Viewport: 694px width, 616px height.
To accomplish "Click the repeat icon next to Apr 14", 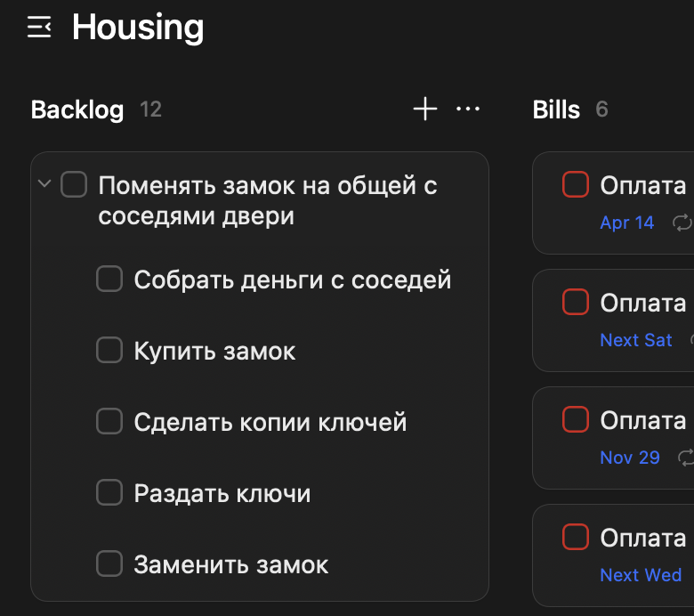I will pos(682,223).
